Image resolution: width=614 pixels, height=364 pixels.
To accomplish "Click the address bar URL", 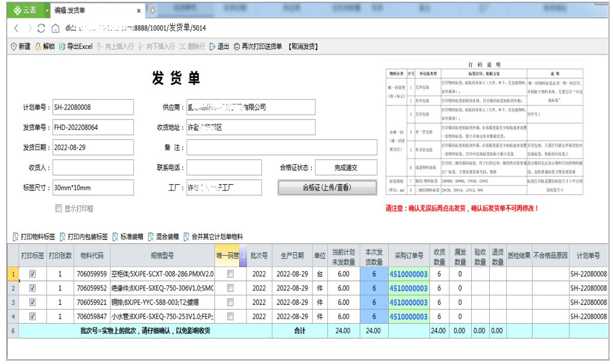I will point(136,28).
